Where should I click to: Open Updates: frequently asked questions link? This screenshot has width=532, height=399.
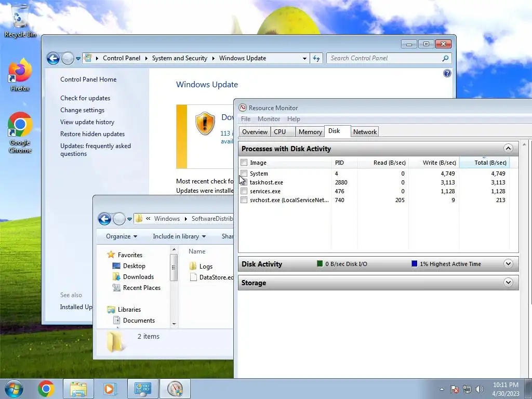pyautogui.click(x=96, y=150)
